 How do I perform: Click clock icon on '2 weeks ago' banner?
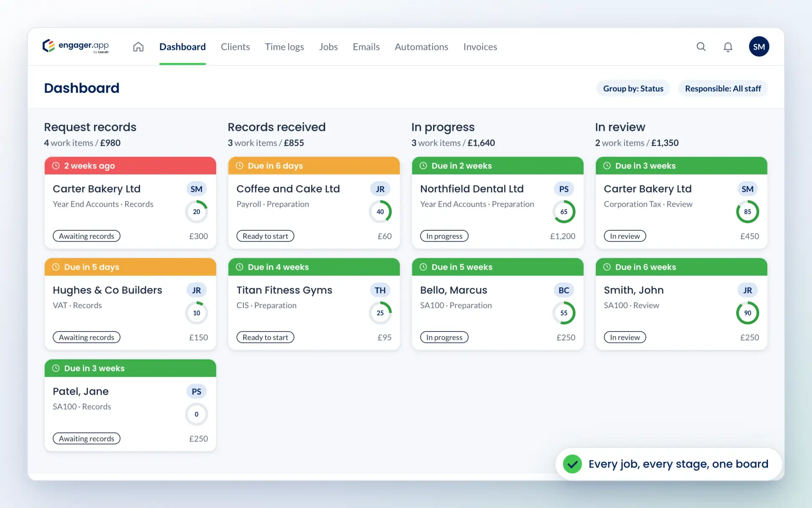[x=56, y=166]
